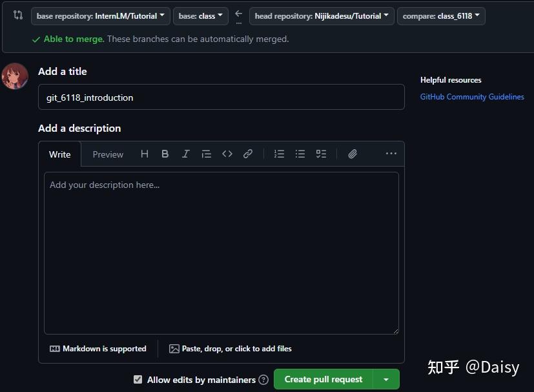
Task: Uncheck Allow edits by maintainers
Action: pos(138,380)
